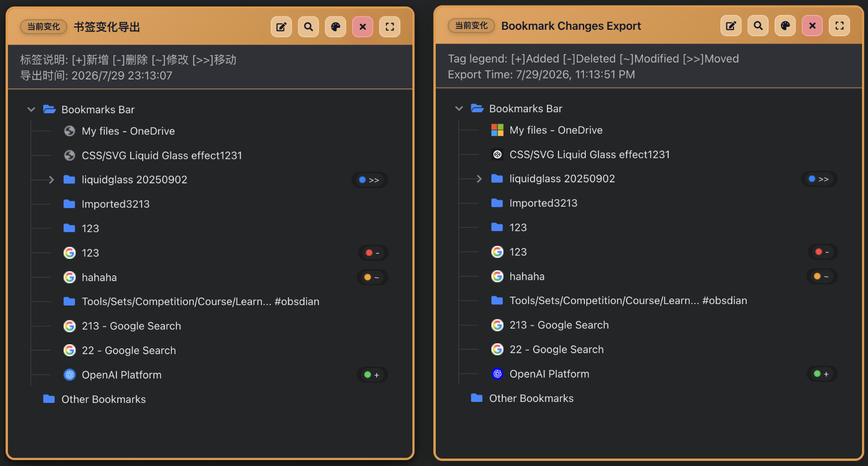Click Tag legend text in right panel

click(593, 59)
